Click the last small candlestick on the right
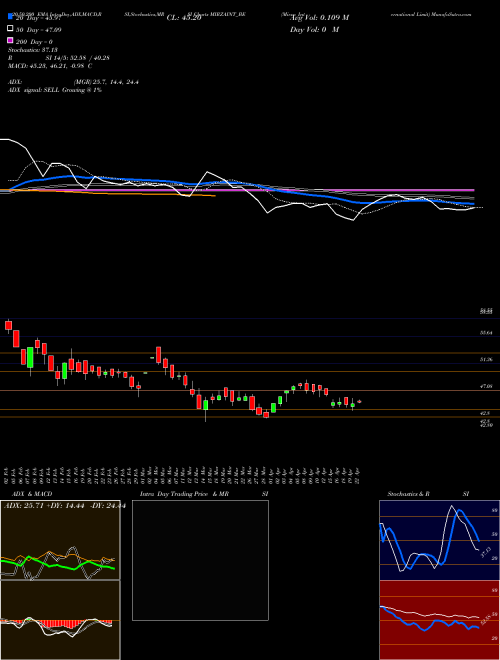Image resolution: width=500 pixels, height=660 pixels. coord(359,402)
